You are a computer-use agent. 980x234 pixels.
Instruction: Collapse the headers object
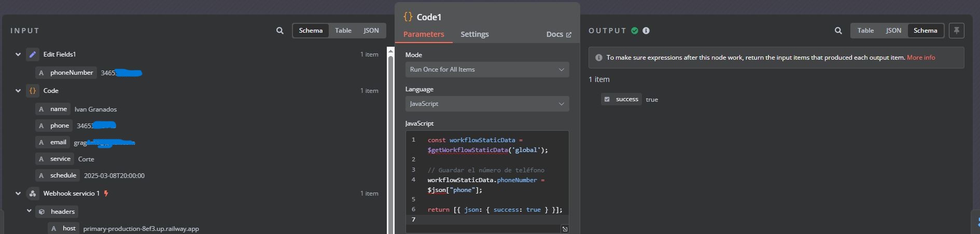tap(30, 212)
